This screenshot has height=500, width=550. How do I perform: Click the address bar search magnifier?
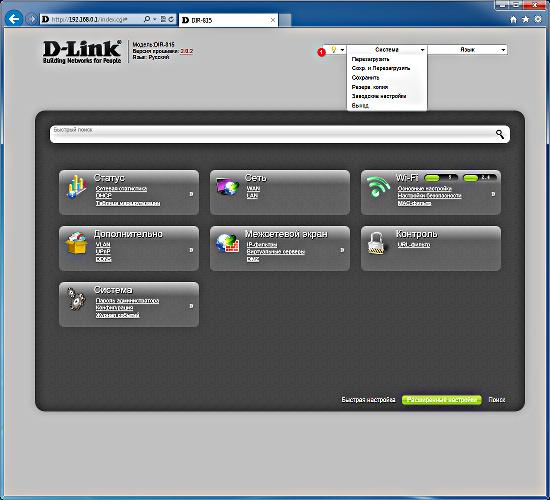point(147,19)
